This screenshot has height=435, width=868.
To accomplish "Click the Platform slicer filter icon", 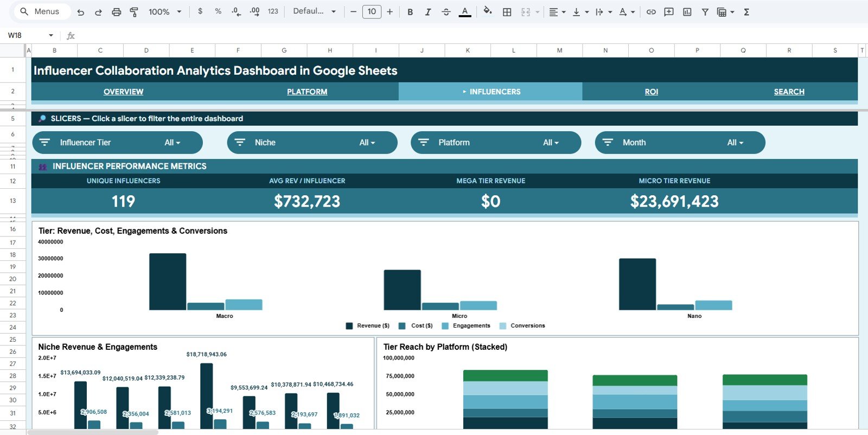I will pyautogui.click(x=424, y=142).
